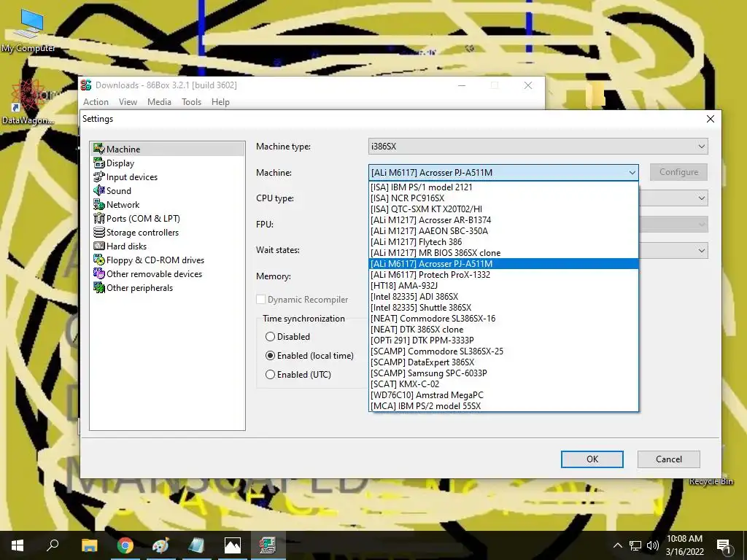Choose [ISA] NCR PC916SX
The height and width of the screenshot is (560, 747).
[503, 198]
